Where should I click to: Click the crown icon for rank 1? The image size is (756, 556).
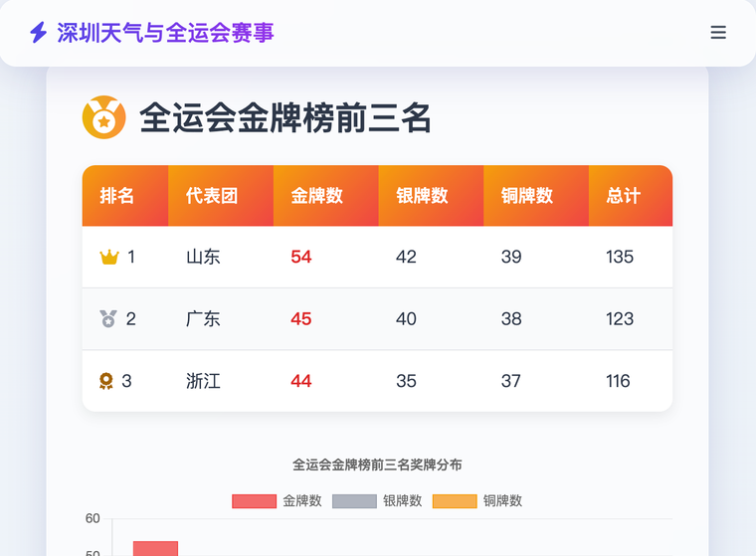(x=109, y=258)
